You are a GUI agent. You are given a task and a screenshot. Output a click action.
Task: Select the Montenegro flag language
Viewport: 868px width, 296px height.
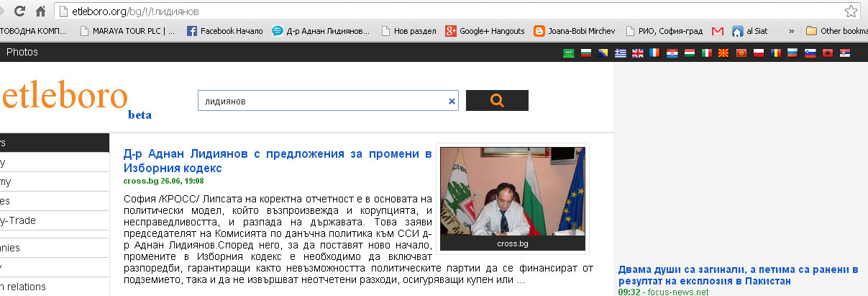[x=741, y=53]
